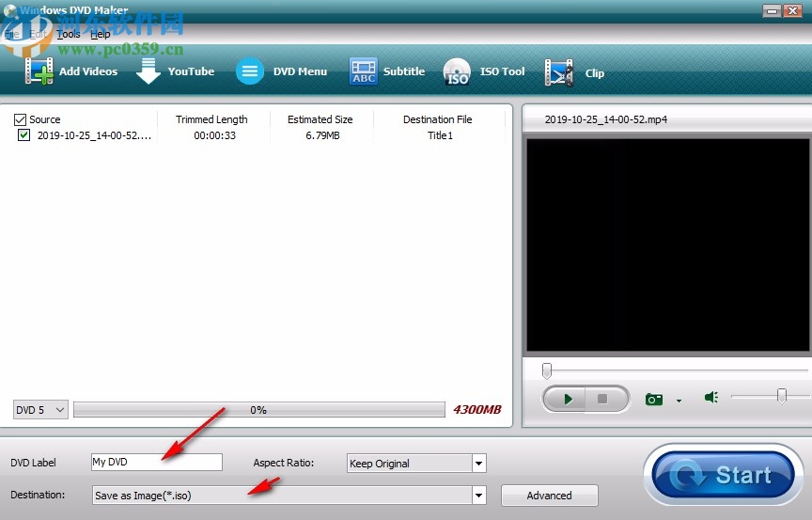Click the video seek slider handle
This screenshot has width=812, height=520.
point(546,370)
